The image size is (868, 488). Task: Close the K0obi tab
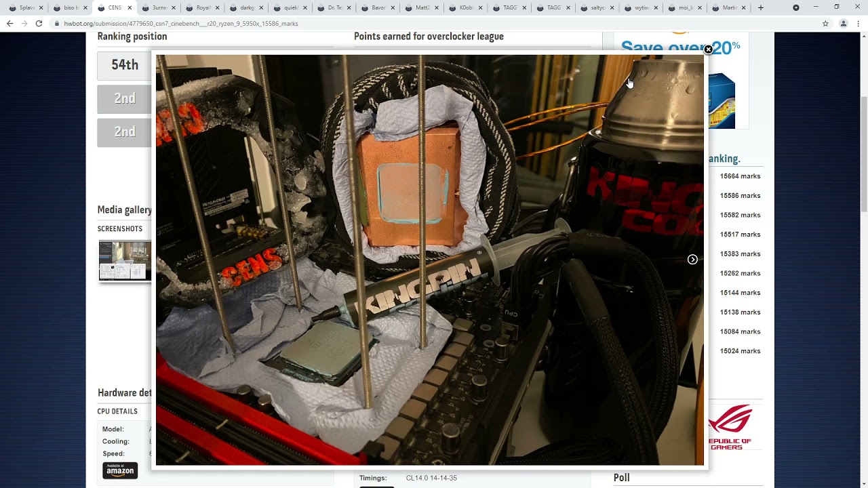coord(481,8)
